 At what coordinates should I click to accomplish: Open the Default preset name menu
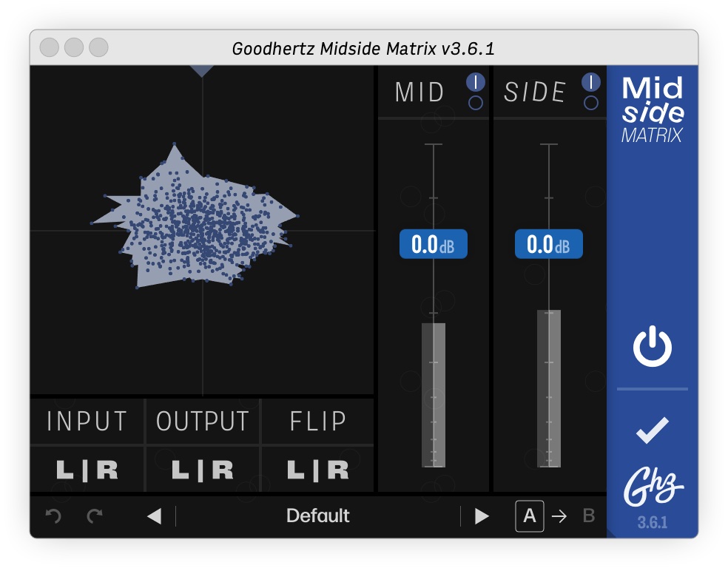tap(318, 515)
